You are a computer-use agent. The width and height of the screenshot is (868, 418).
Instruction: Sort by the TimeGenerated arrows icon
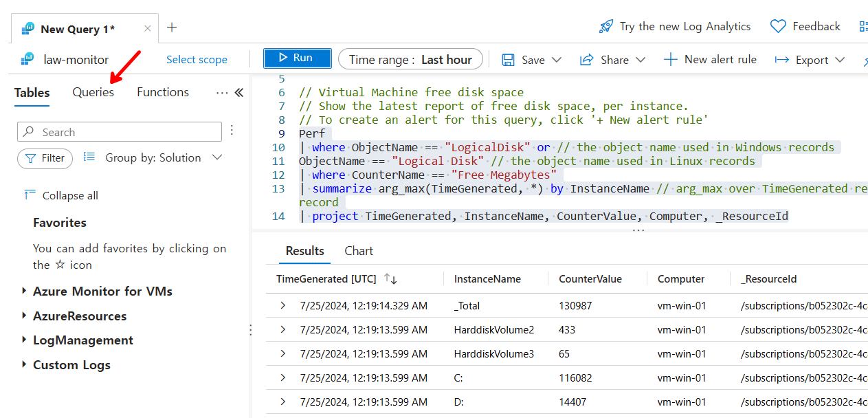pyautogui.click(x=391, y=279)
